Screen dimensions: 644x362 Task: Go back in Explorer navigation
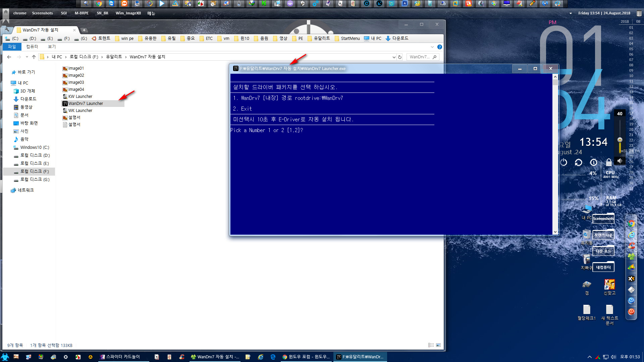click(x=9, y=57)
